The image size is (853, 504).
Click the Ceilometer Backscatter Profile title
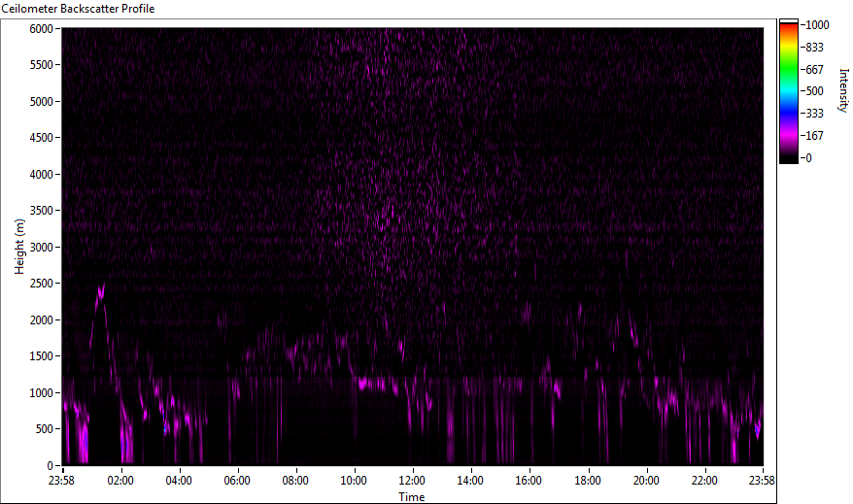tap(78, 9)
